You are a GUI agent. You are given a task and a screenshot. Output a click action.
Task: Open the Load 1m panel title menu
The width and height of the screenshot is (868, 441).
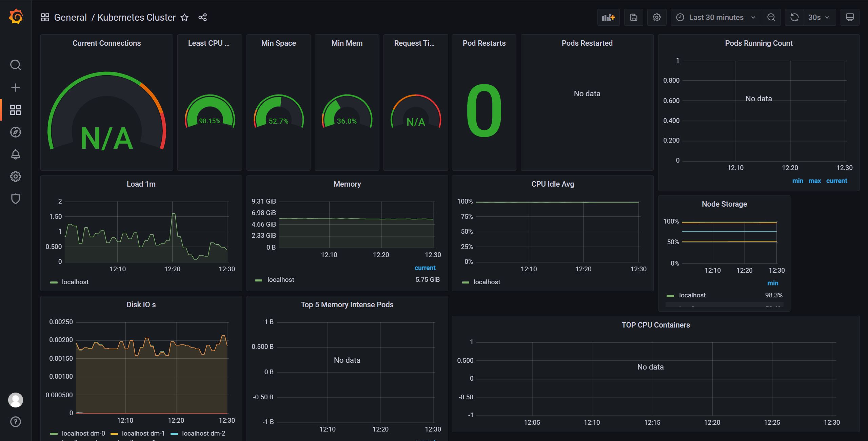[141, 184]
